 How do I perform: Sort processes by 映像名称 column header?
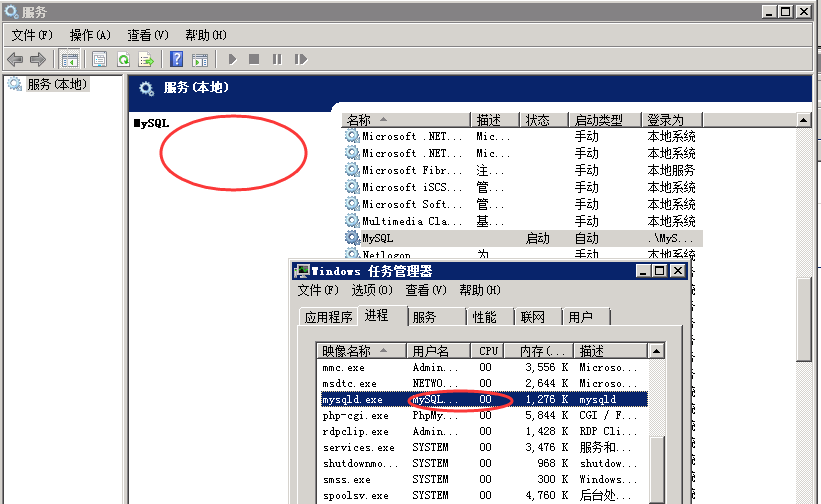[x=361, y=351]
